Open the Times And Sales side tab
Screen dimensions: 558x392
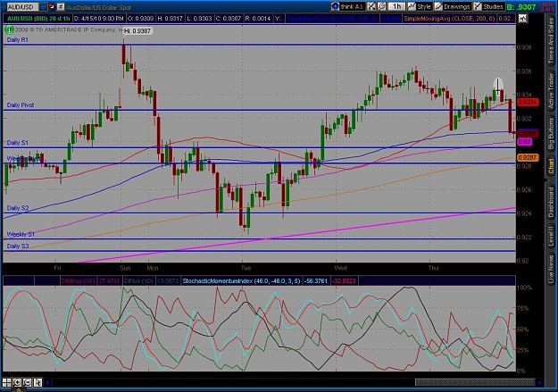(x=551, y=41)
